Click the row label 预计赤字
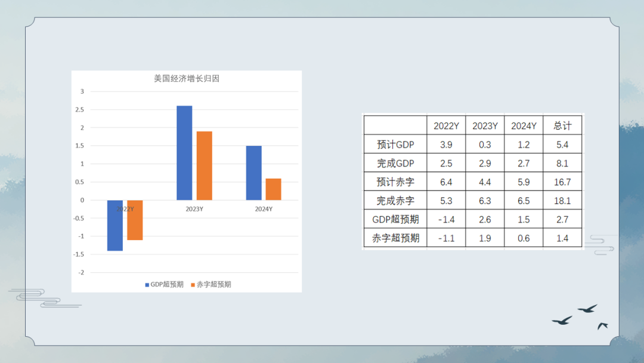 tap(395, 182)
